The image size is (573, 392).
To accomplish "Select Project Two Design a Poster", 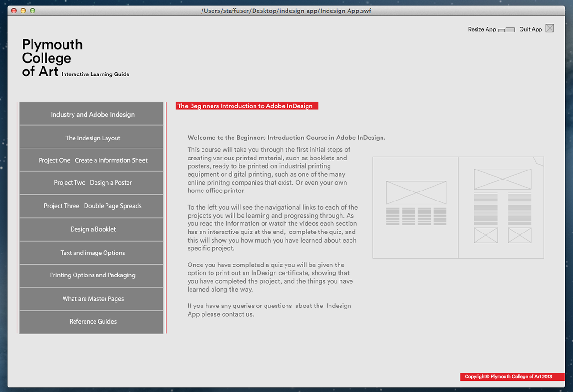I will (x=92, y=183).
